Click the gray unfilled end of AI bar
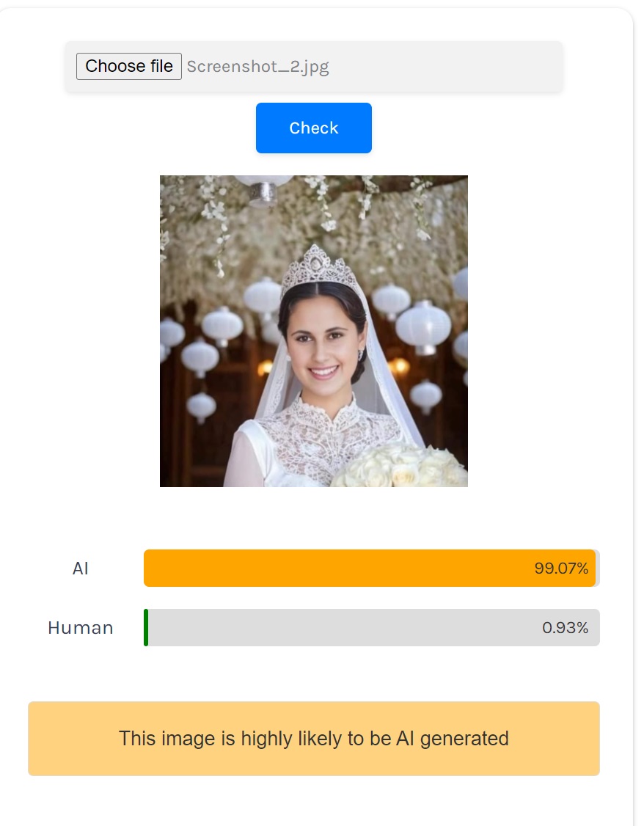The width and height of the screenshot is (644, 826). click(x=598, y=569)
